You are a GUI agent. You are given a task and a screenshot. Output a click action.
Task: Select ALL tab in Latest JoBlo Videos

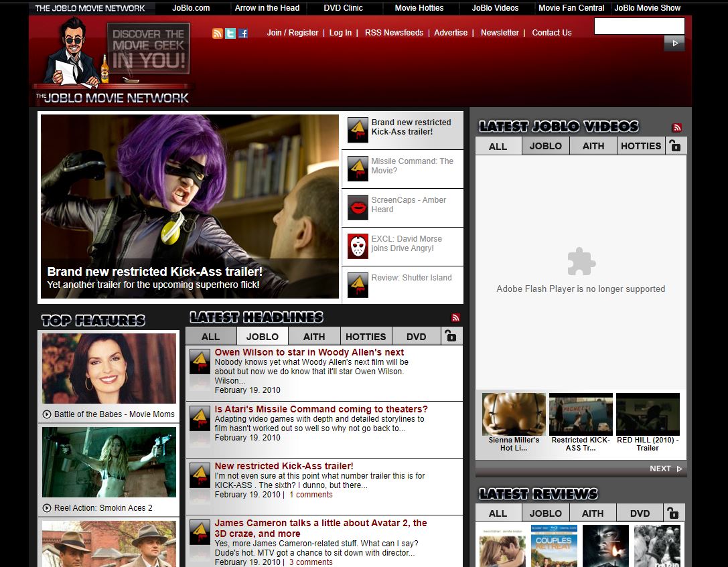coord(498,146)
